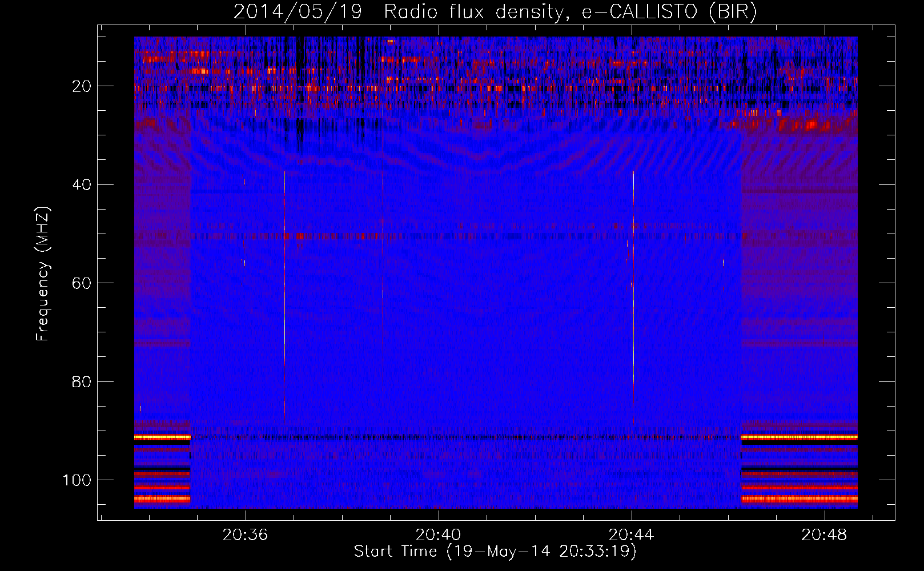Click the 20:44 time tick label
This screenshot has height=571, width=924.
631,535
